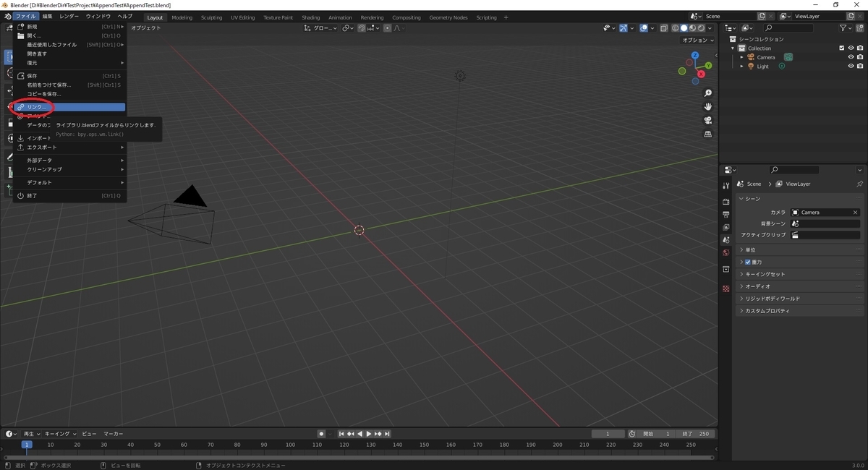Click the 終了 250 end frame field
868x470 pixels.
697,434
